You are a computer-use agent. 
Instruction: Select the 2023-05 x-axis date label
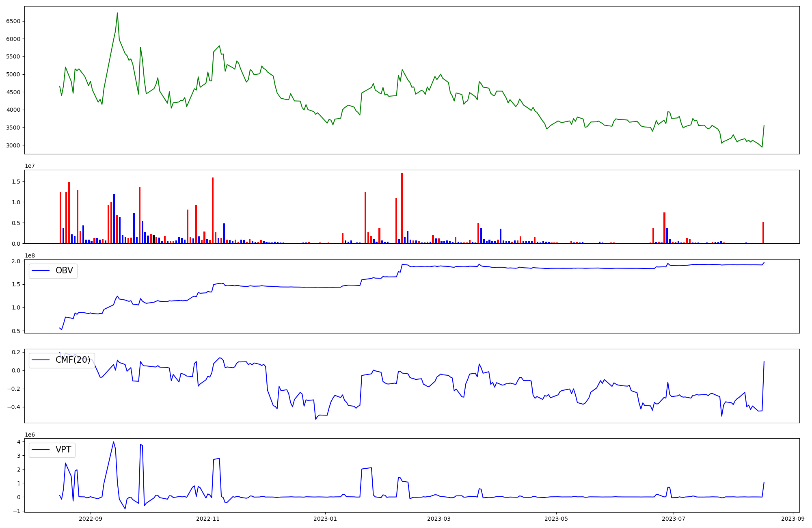click(x=556, y=519)
